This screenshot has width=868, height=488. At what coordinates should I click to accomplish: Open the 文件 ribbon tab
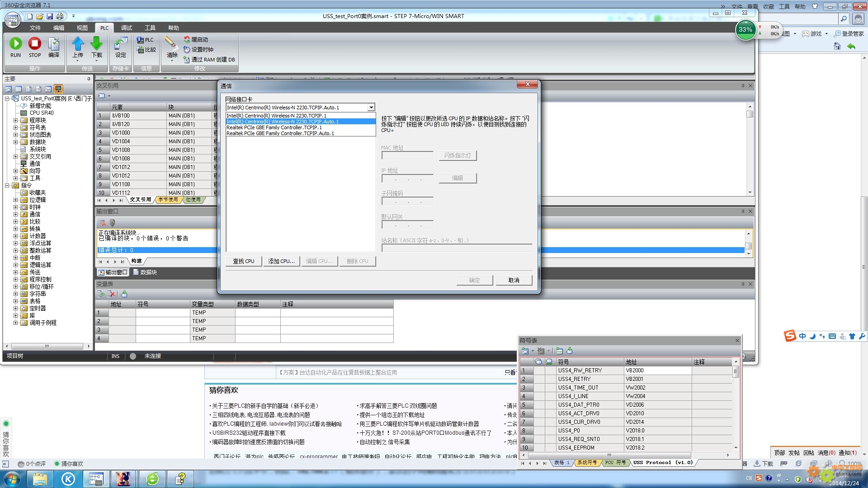35,28
